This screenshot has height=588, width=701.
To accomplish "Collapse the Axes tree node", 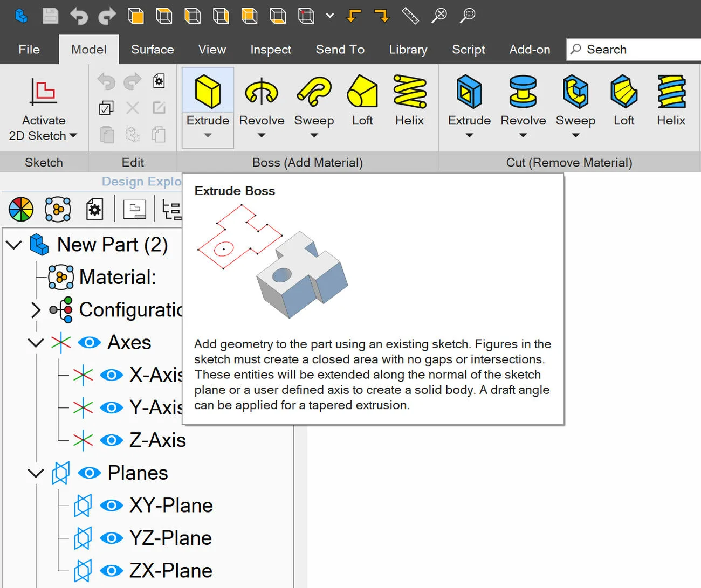I will [x=36, y=342].
